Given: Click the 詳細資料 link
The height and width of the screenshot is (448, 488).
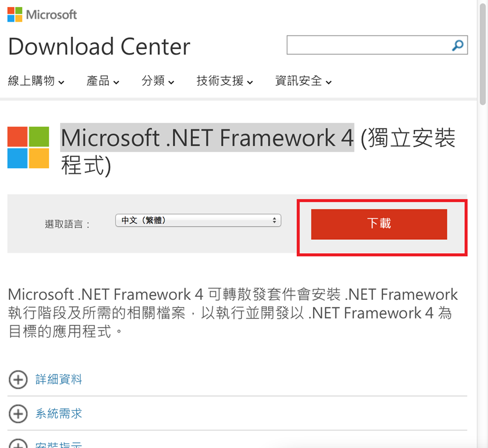Looking at the screenshot, I should [x=58, y=380].
